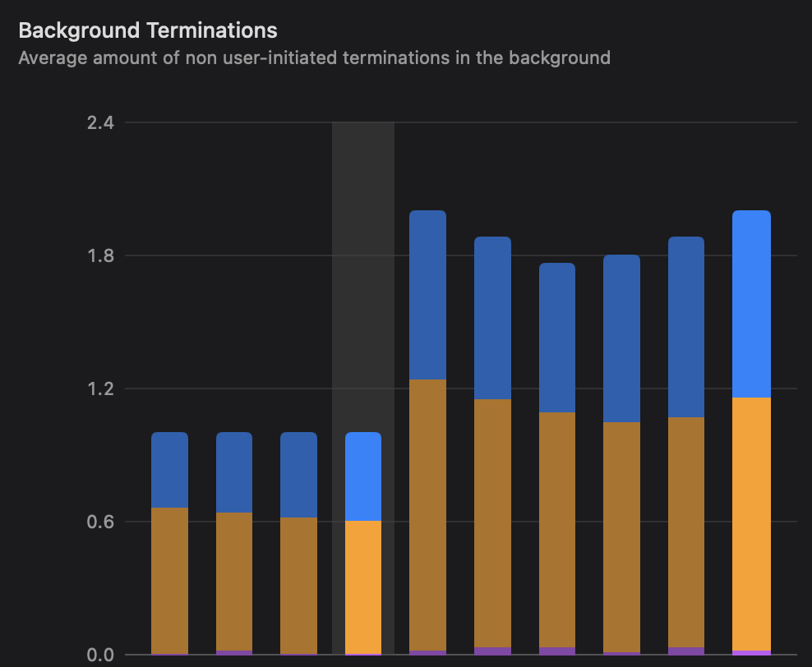Select the third bar's orange segment

click(298, 585)
